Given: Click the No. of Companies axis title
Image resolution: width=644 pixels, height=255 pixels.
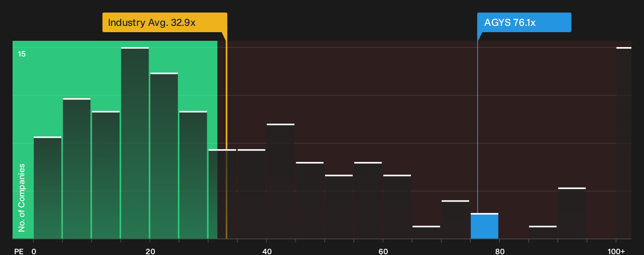Looking at the screenshot, I should (22, 198).
